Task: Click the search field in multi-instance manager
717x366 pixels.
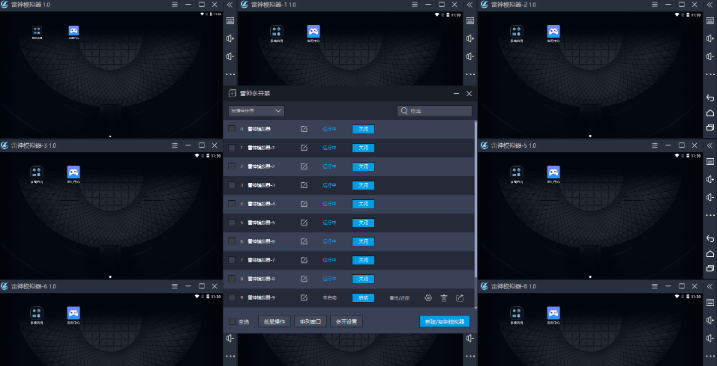Action: (434, 111)
